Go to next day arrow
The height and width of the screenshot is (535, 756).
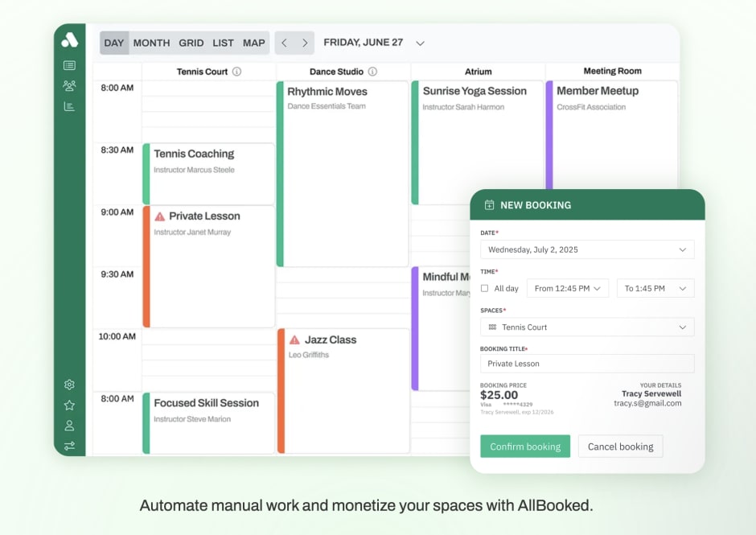pos(305,43)
